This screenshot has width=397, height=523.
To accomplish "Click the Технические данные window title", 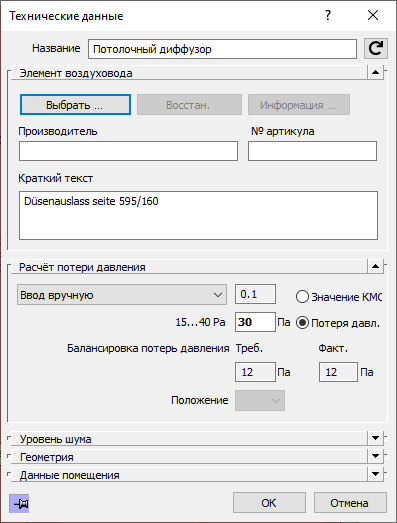I will pos(66,16).
